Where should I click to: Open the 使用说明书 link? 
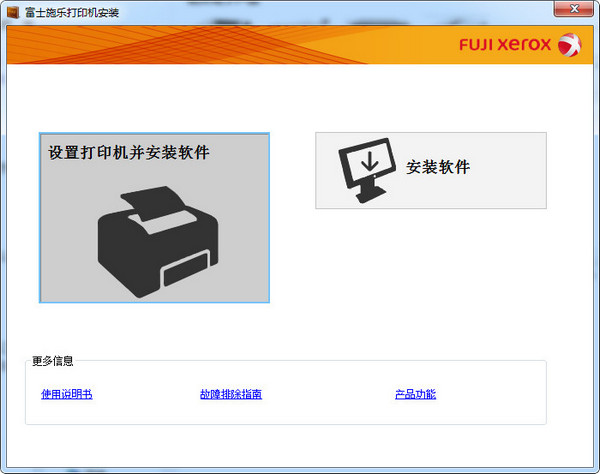coord(67,394)
